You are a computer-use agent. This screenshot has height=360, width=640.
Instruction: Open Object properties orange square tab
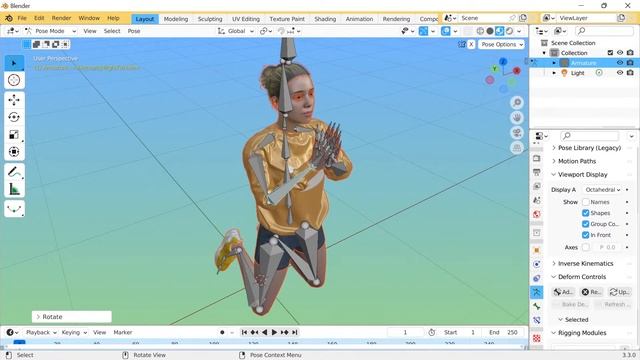coord(537,250)
